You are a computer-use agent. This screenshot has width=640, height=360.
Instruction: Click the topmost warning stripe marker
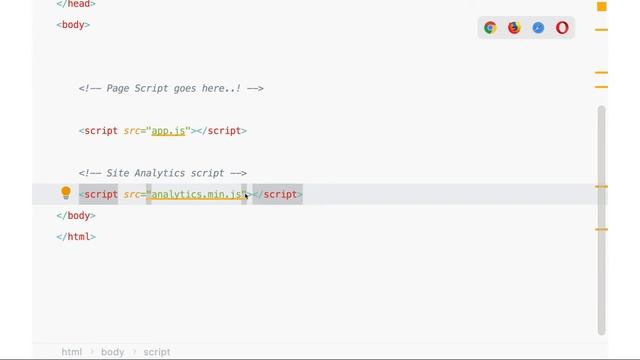pyautogui.click(x=601, y=30)
